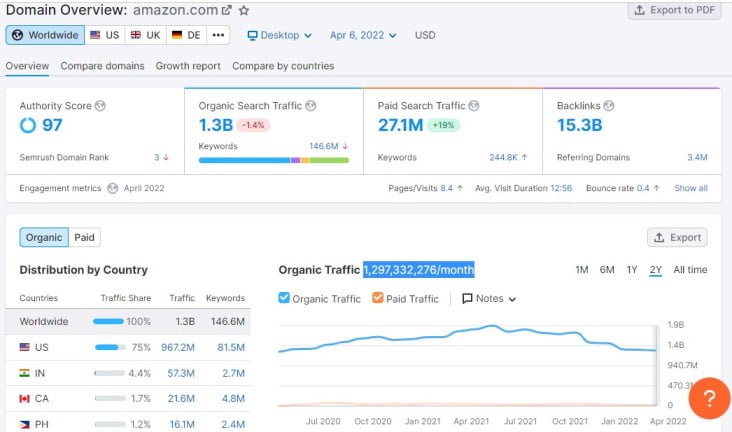Uncheck the Organic Traffic checkbox
732x432 pixels.
284,298
